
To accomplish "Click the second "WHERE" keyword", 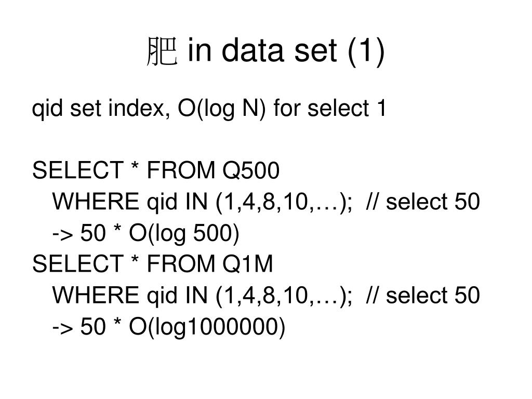I will (x=96, y=295).
